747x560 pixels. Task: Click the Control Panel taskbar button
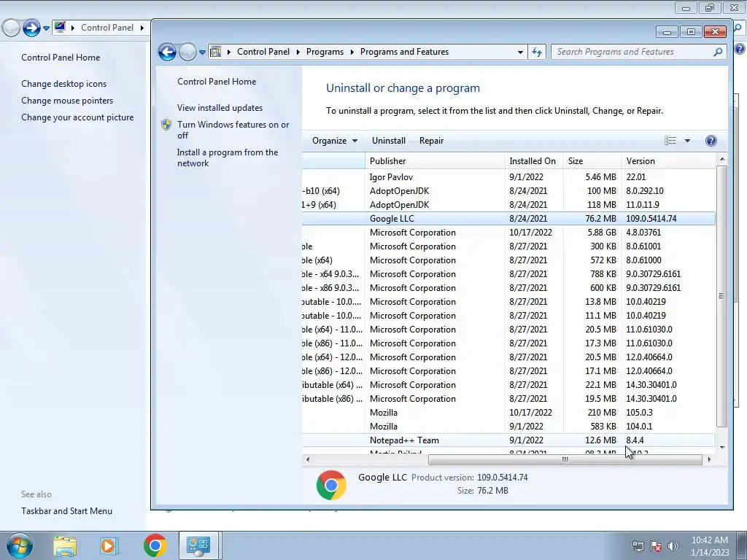coord(198,545)
